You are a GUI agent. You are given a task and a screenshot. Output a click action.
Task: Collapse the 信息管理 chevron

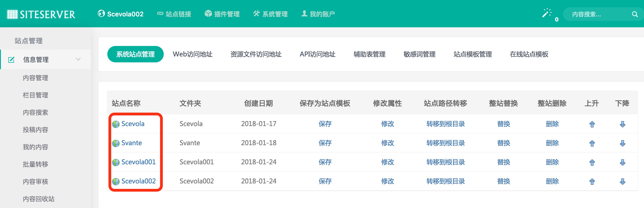pyautogui.click(x=78, y=59)
